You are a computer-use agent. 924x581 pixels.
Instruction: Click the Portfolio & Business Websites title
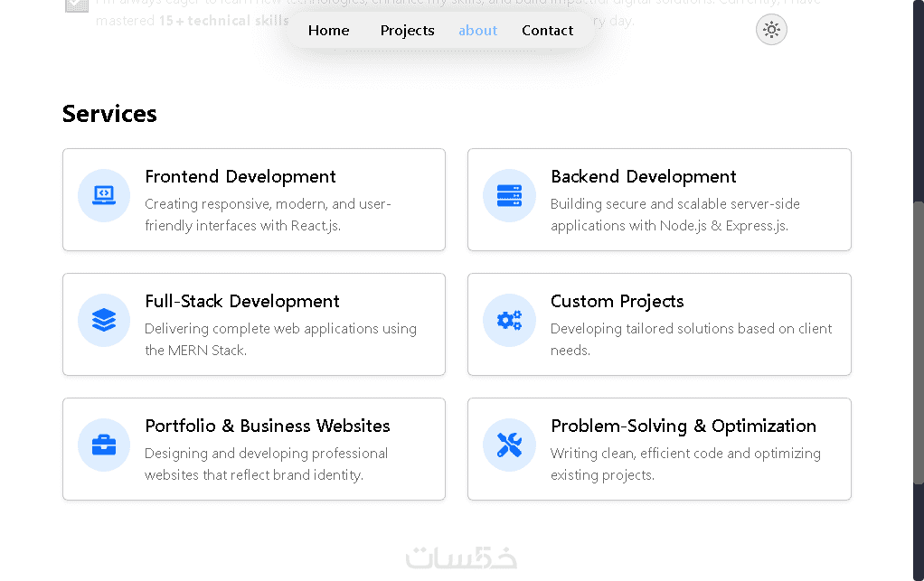(268, 426)
